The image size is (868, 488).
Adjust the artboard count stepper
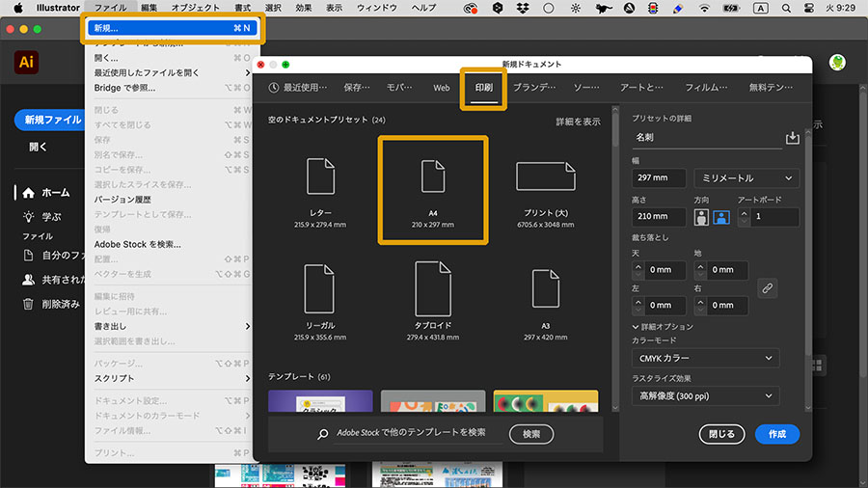pos(744,217)
